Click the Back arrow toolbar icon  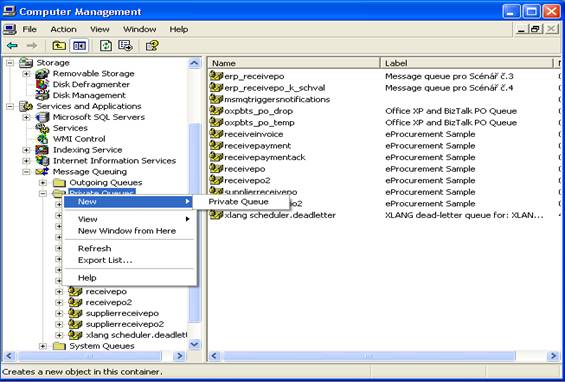tap(12, 46)
